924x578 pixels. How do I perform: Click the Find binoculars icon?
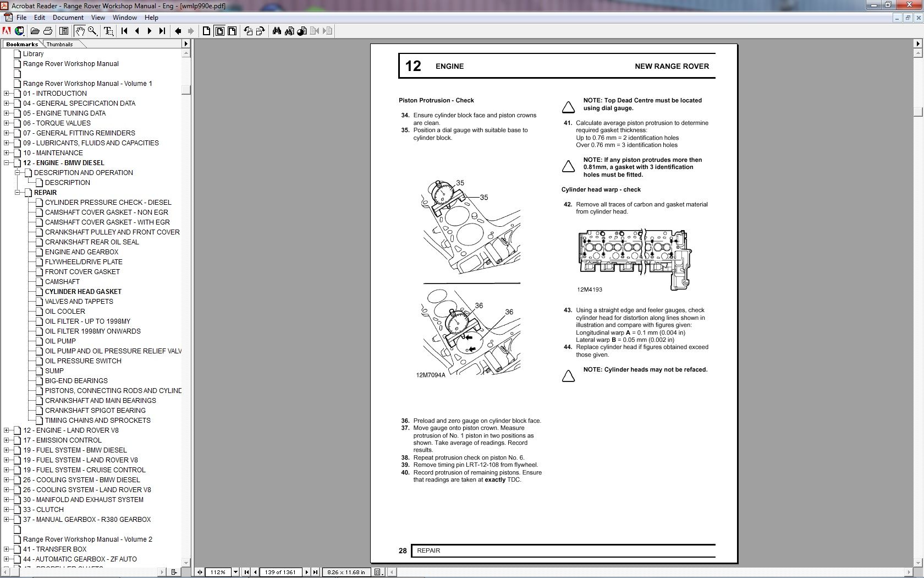pyautogui.click(x=277, y=31)
